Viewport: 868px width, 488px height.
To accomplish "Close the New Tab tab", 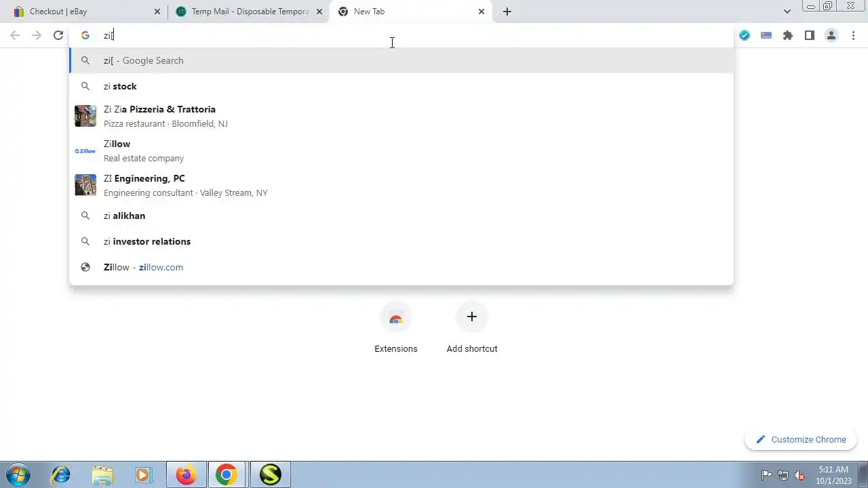I will (481, 12).
